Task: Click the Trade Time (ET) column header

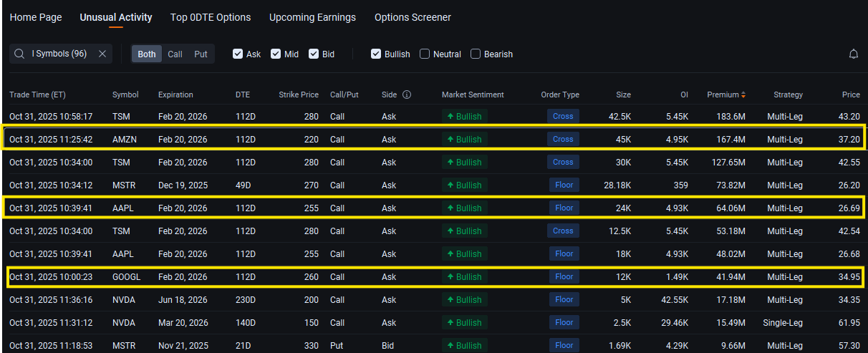Action: 38,95
